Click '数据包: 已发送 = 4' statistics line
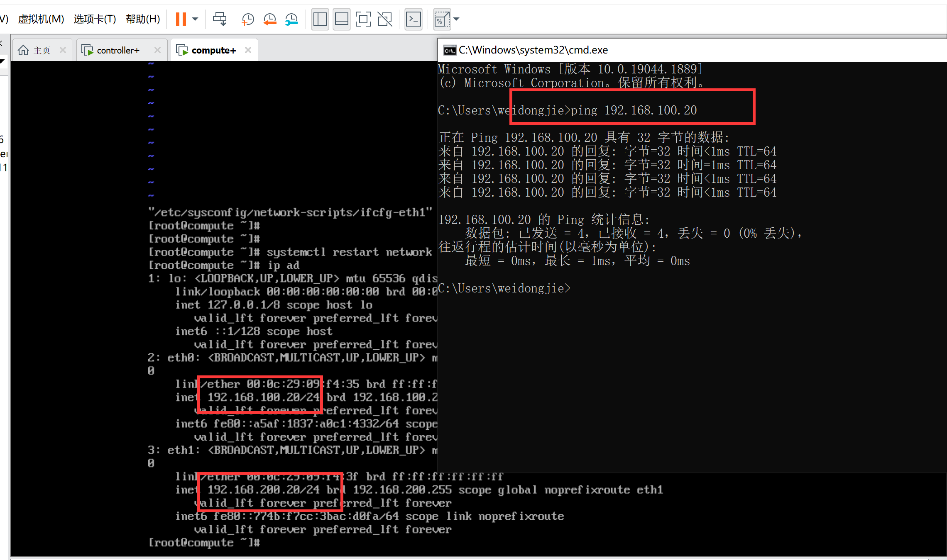The width and height of the screenshot is (947, 560). coord(634,233)
